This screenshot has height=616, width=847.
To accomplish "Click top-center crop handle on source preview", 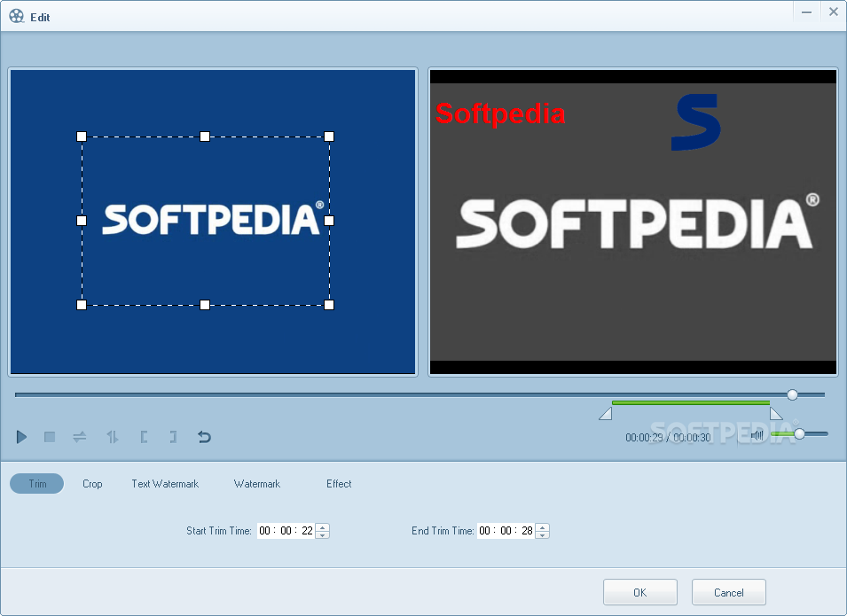I will coord(205,136).
